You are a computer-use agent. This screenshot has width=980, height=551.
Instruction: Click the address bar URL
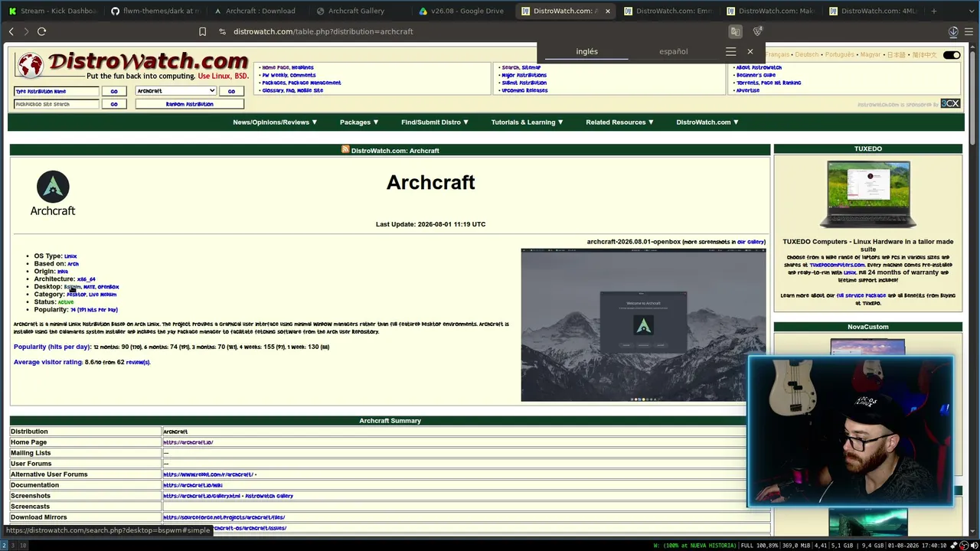coord(323,31)
